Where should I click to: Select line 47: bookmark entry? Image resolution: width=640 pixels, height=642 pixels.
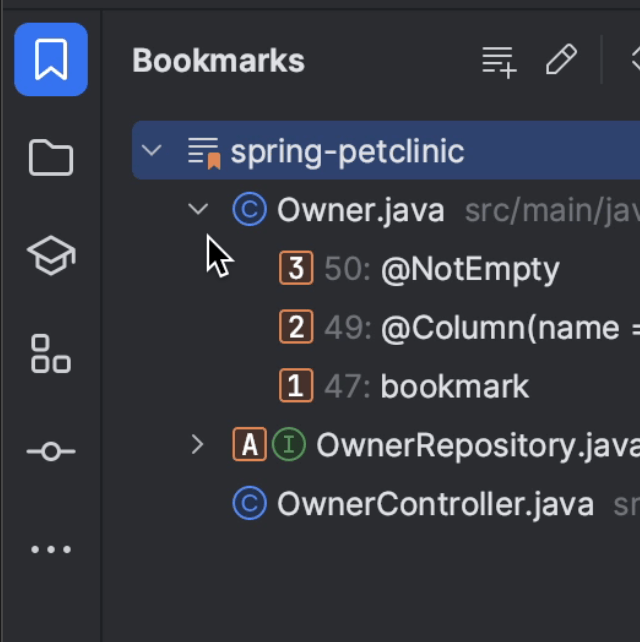[x=426, y=387]
